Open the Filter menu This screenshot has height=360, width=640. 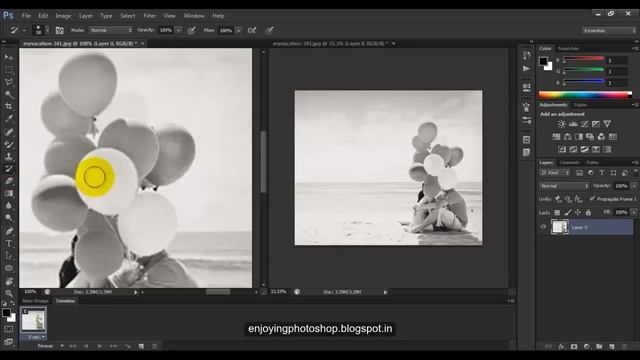point(149,16)
